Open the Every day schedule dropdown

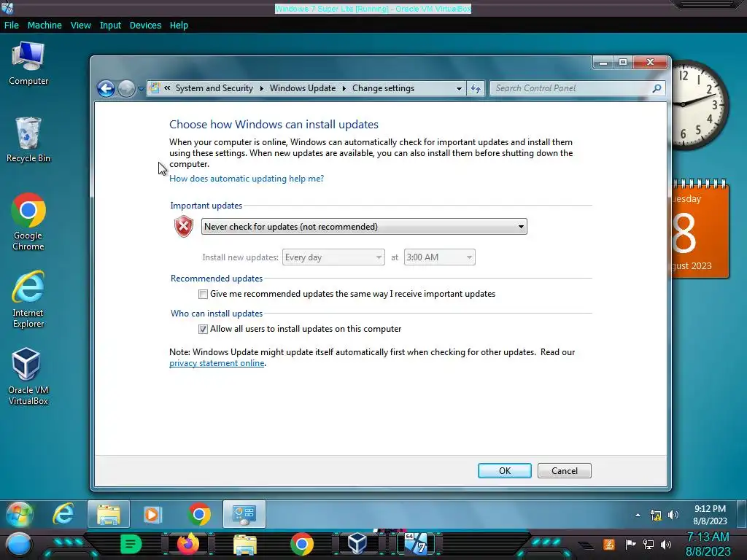(333, 257)
